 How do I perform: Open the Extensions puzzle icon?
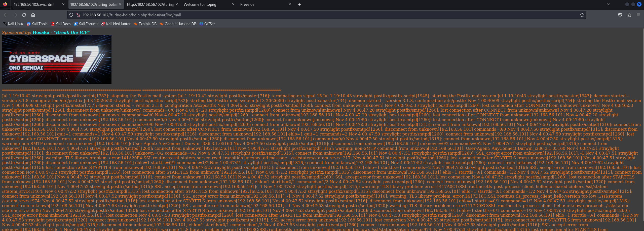point(629,15)
